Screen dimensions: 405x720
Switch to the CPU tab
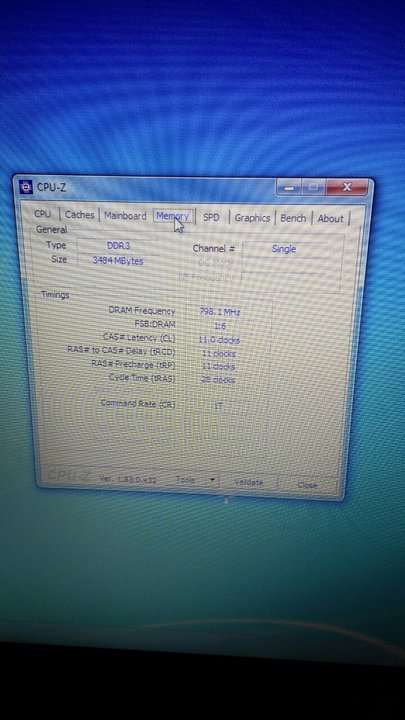[x=43, y=214]
